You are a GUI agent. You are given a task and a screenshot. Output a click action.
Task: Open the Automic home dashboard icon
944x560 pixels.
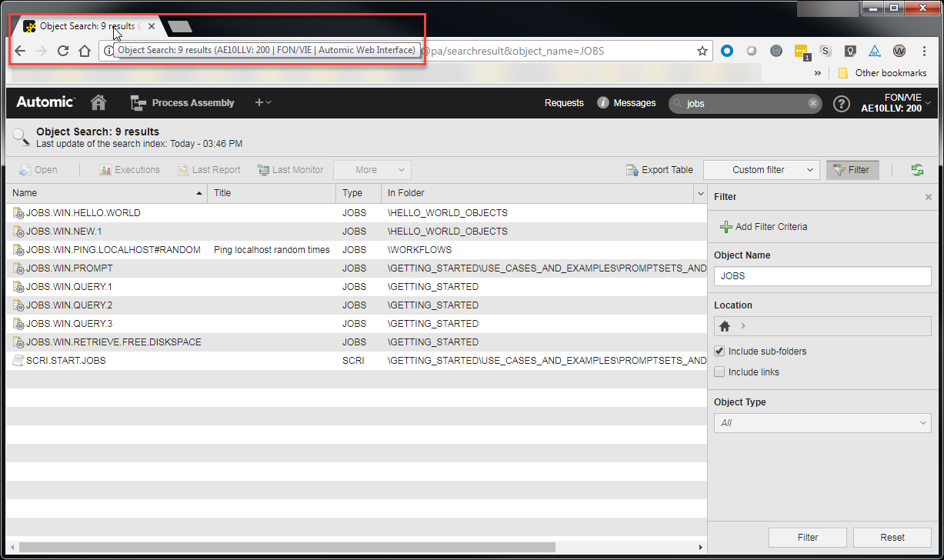[98, 102]
